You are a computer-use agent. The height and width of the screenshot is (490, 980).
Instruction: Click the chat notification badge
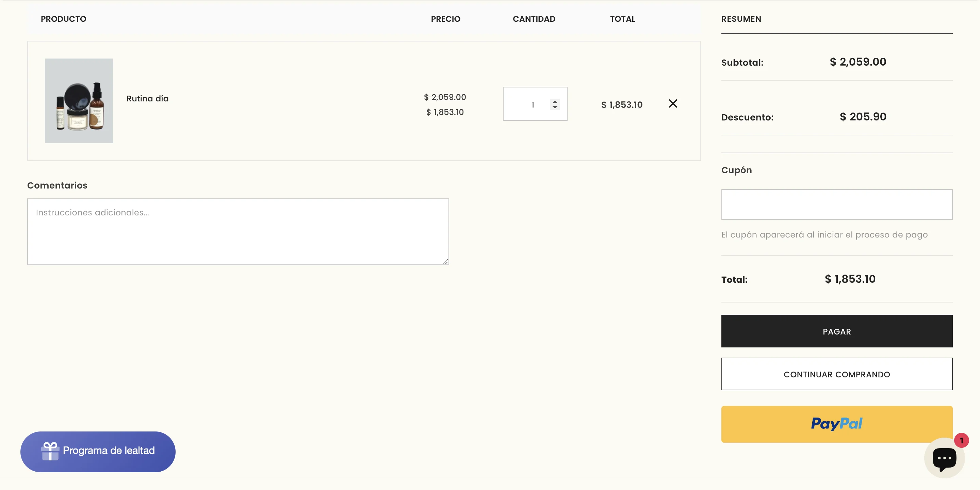point(961,441)
